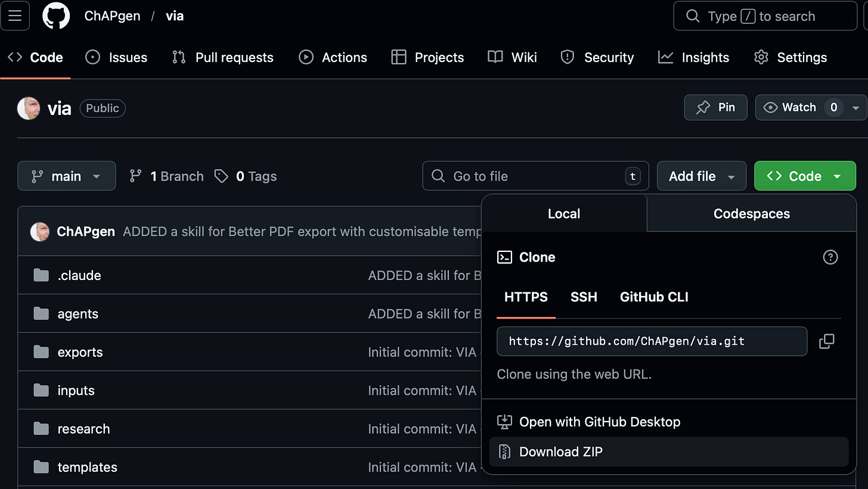Image resolution: width=868 pixels, height=489 pixels.
Task: Copy the clone URL with copy icon
Action: tap(827, 341)
